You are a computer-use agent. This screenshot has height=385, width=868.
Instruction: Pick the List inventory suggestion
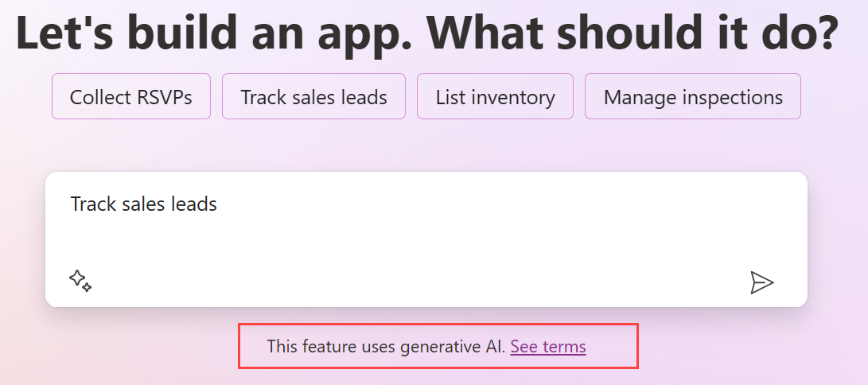495,97
